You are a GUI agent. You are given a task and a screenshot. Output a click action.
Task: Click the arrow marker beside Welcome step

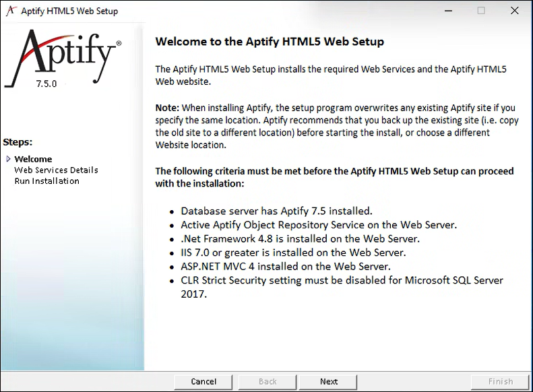[x=9, y=159]
